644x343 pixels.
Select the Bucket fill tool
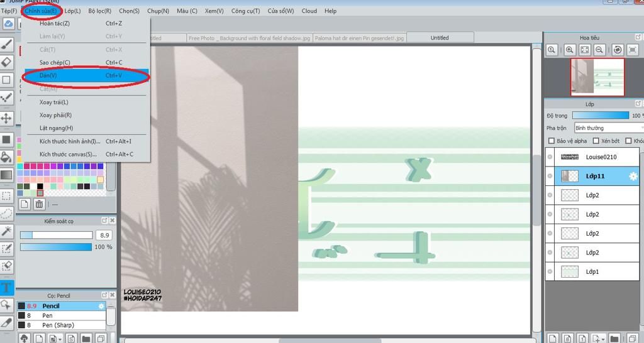[x=7, y=157]
